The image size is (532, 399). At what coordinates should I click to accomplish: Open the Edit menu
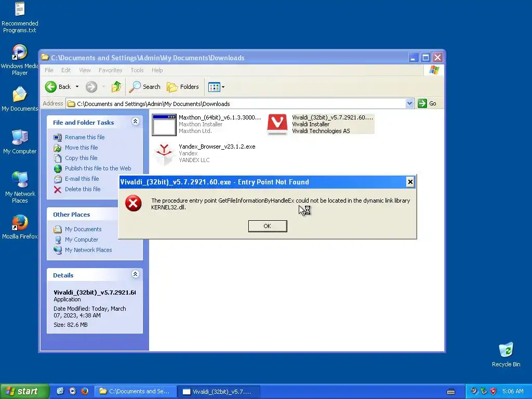point(66,70)
